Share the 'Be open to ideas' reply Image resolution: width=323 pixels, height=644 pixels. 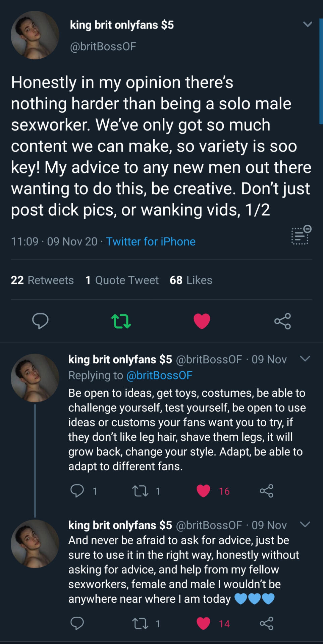(x=267, y=491)
